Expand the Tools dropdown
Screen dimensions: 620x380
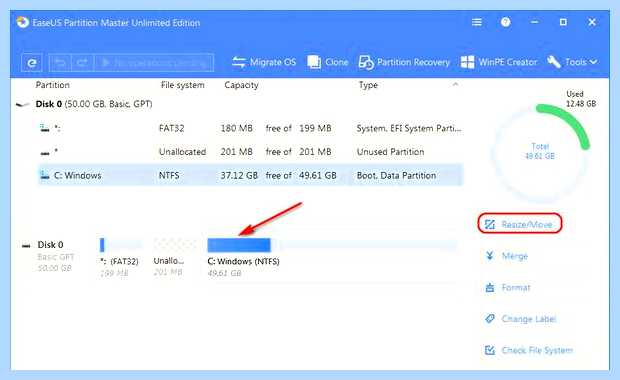(572, 62)
